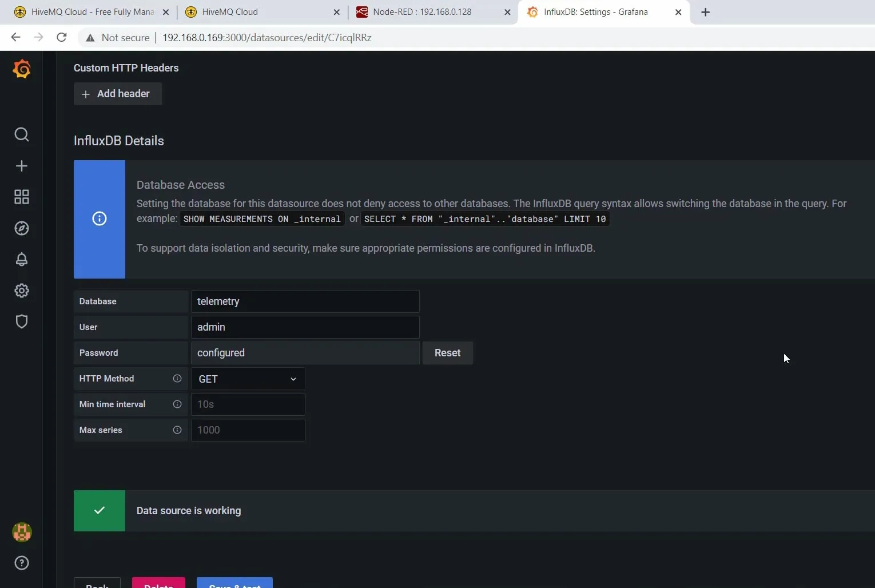The height and width of the screenshot is (588, 875).
Task: Select the Password label
Action: [x=99, y=353]
